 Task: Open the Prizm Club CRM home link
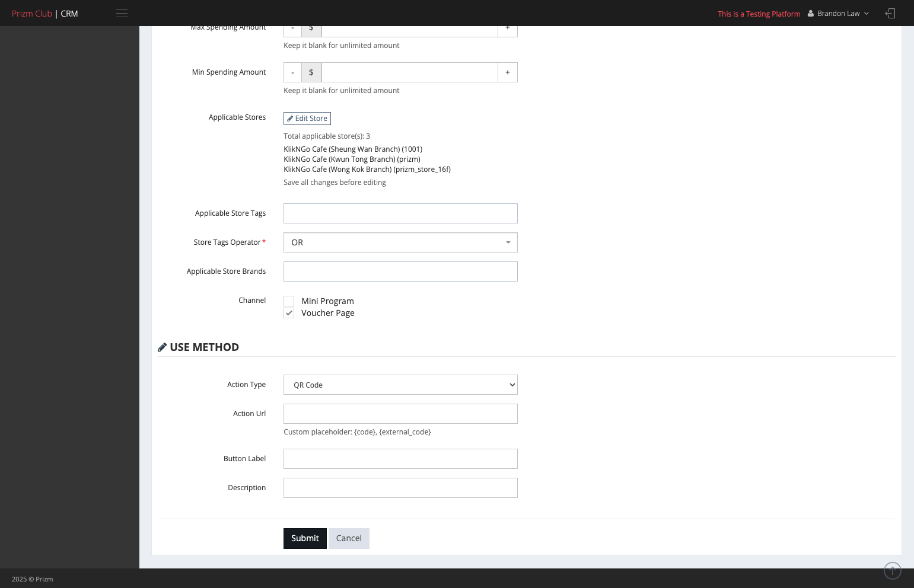(45, 14)
